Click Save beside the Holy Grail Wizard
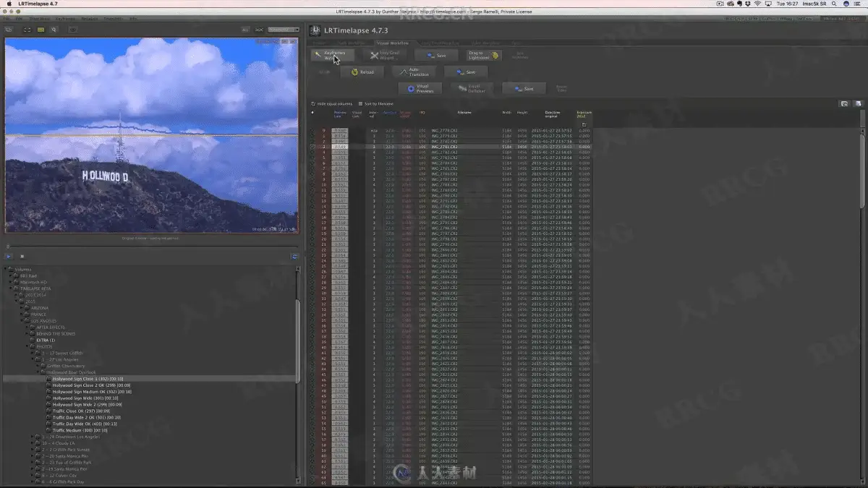868x488 pixels. tap(436, 55)
